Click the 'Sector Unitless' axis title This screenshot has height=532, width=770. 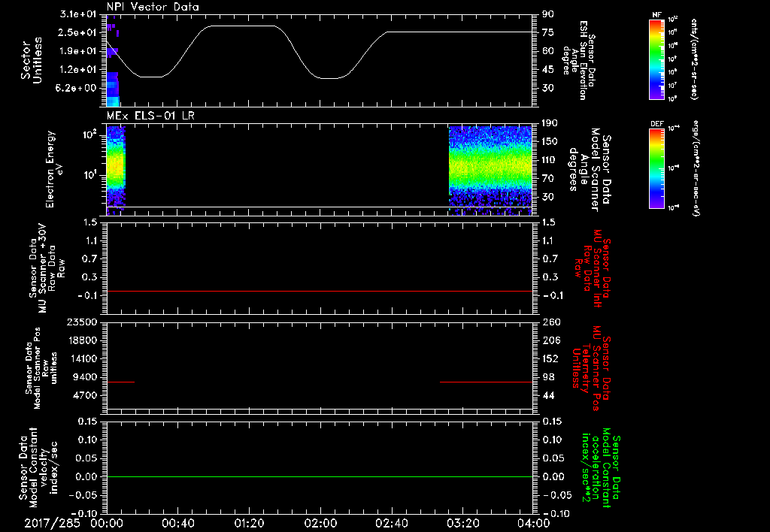point(32,60)
